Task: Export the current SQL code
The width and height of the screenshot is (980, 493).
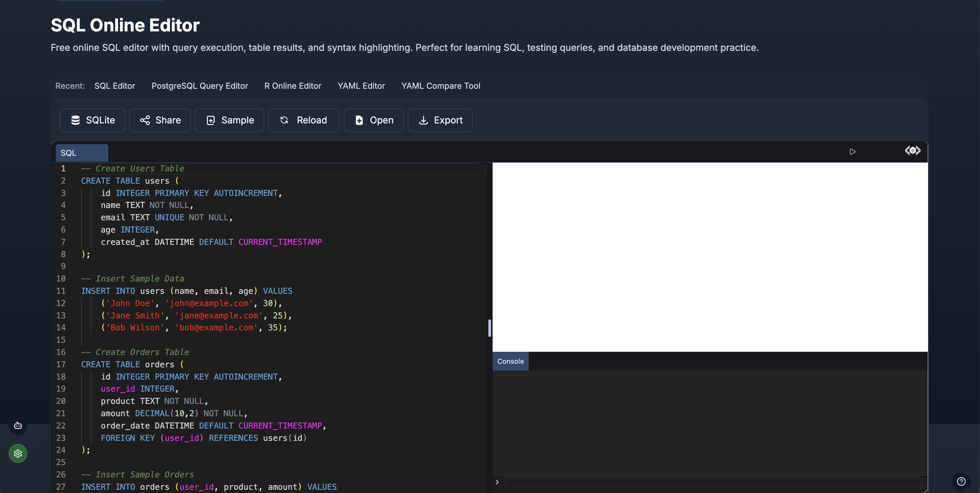Action: click(440, 120)
